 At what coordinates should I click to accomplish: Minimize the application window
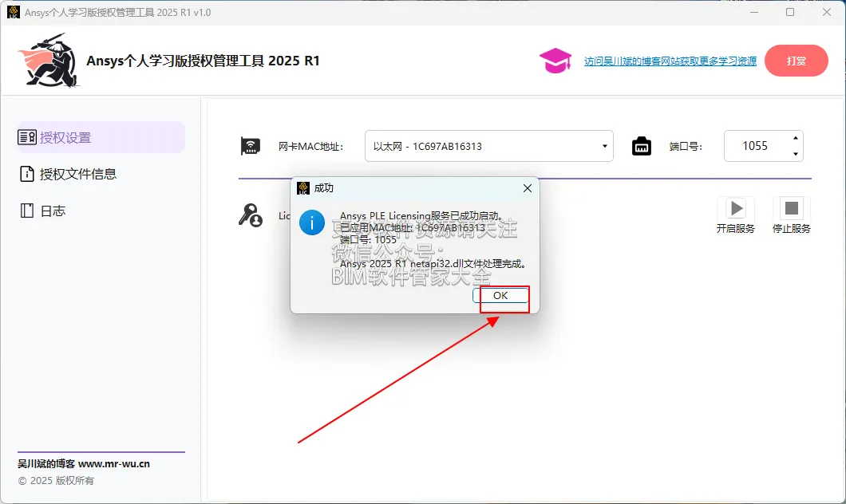(x=754, y=12)
